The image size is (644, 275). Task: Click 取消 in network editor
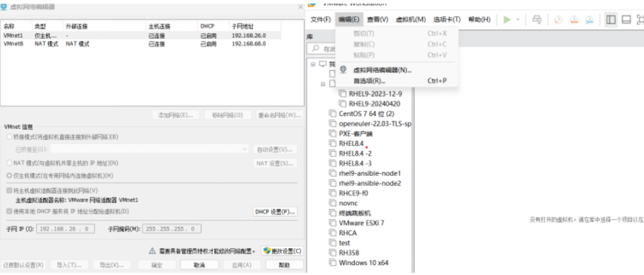[198, 265]
